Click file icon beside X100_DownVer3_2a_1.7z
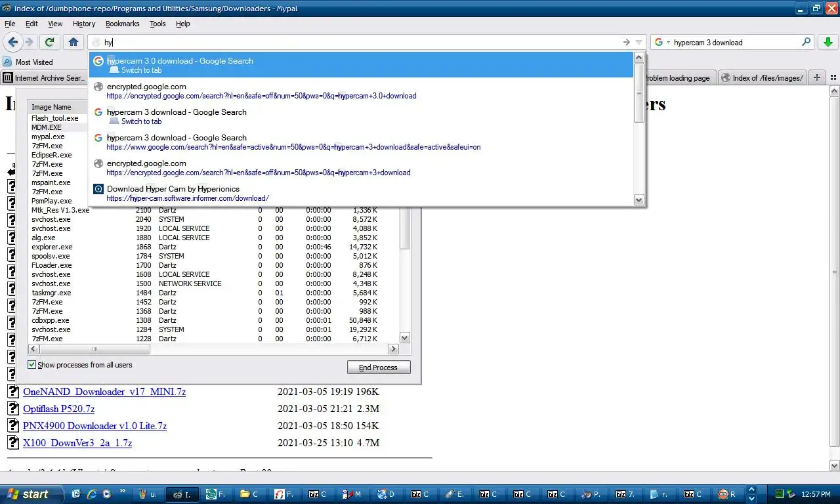 click(x=13, y=442)
